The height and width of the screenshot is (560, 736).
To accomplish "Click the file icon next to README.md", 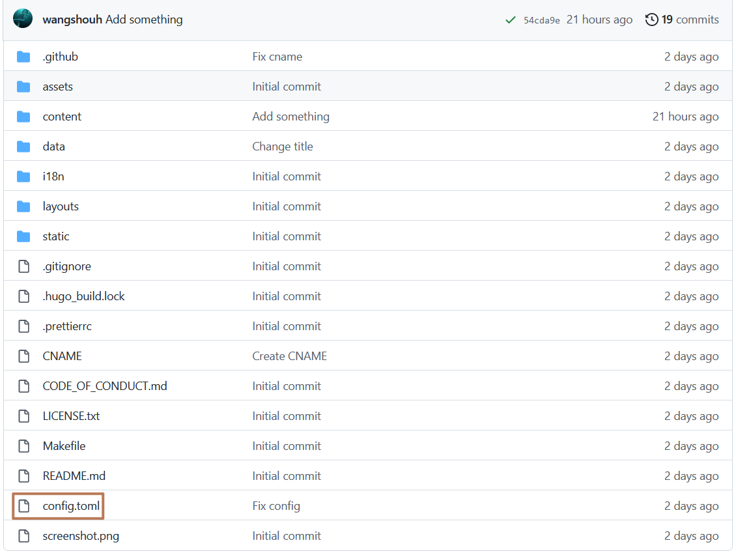I will coord(24,475).
